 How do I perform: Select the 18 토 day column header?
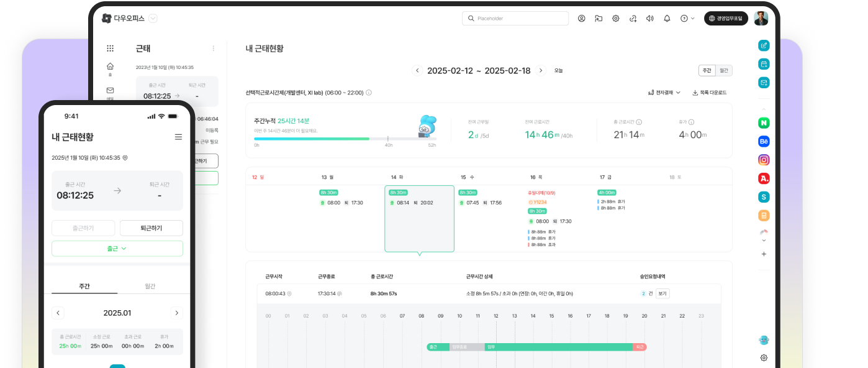pyautogui.click(x=675, y=177)
